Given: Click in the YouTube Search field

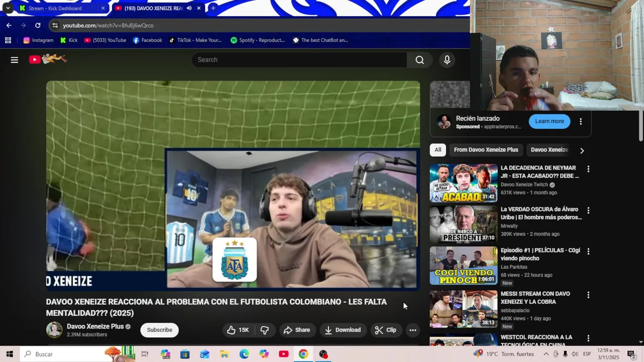Looking at the screenshot, I should [x=299, y=60].
